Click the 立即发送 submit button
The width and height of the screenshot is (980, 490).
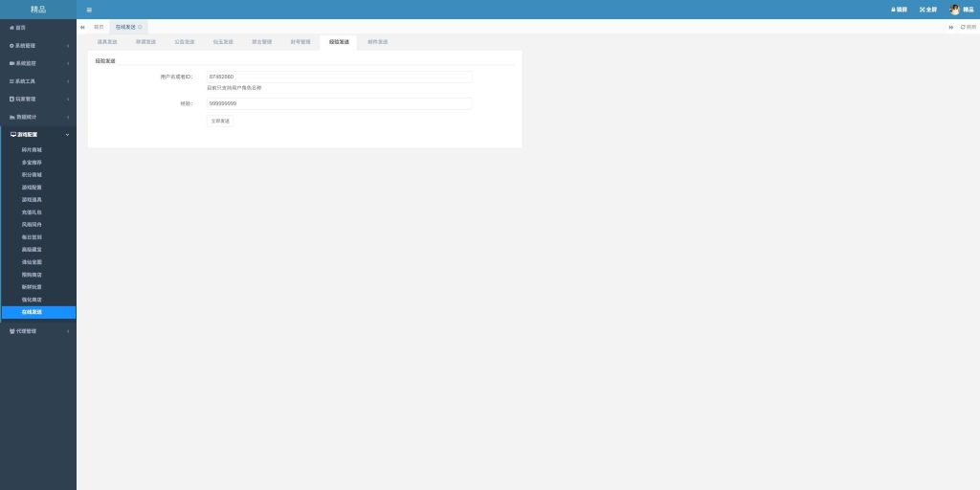click(220, 122)
